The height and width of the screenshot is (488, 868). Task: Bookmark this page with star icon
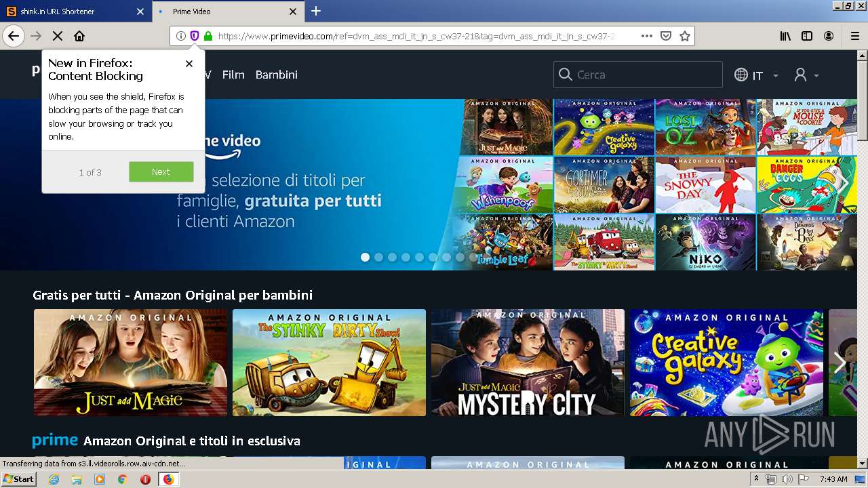(685, 36)
